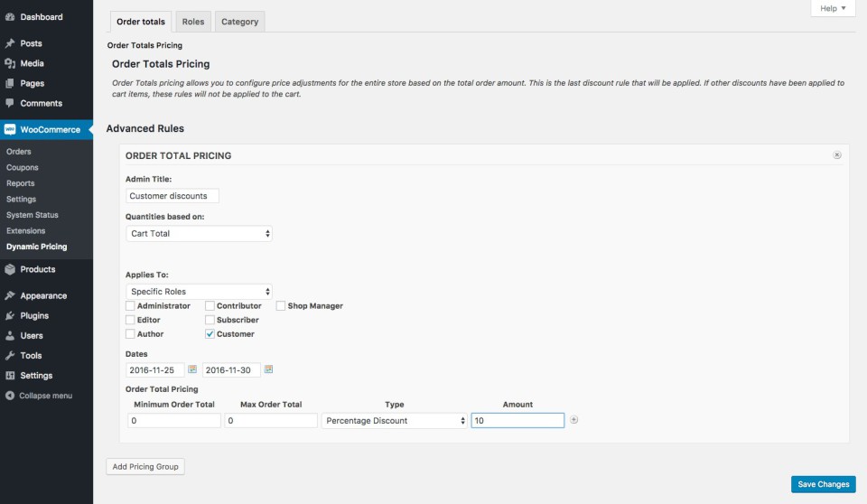The height and width of the screenshot is (504, 867).
Task: Open the Plugins menu icon
Action: (x=10, y=316)
